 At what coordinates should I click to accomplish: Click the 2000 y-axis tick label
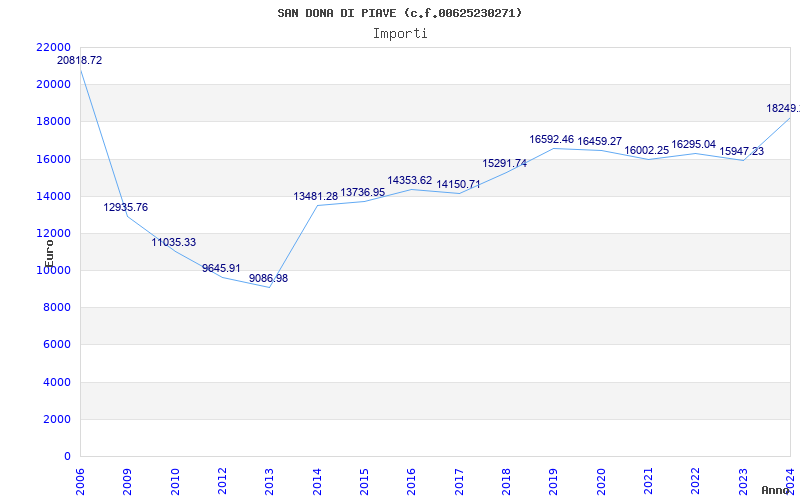click(x=57, y=419)
